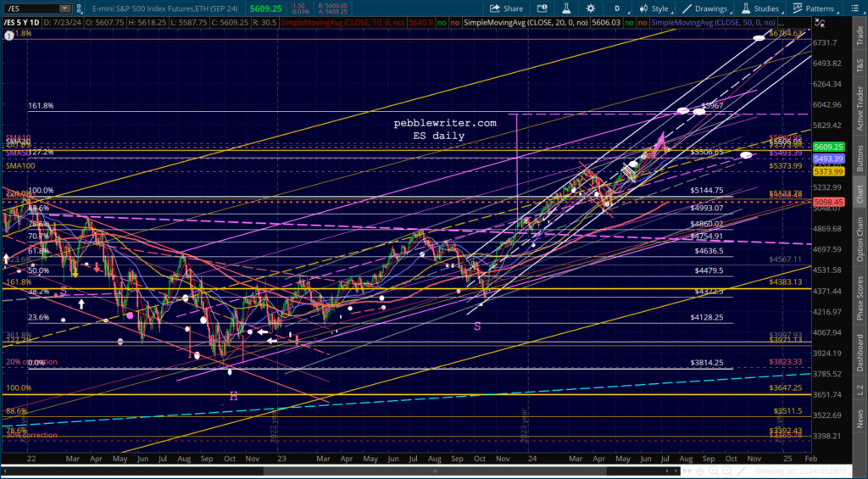The height and width of the screenshot is (479, 868).
Task: Click the collapse chart arrows icon below toolbar
Action: (x=820, y=23)
